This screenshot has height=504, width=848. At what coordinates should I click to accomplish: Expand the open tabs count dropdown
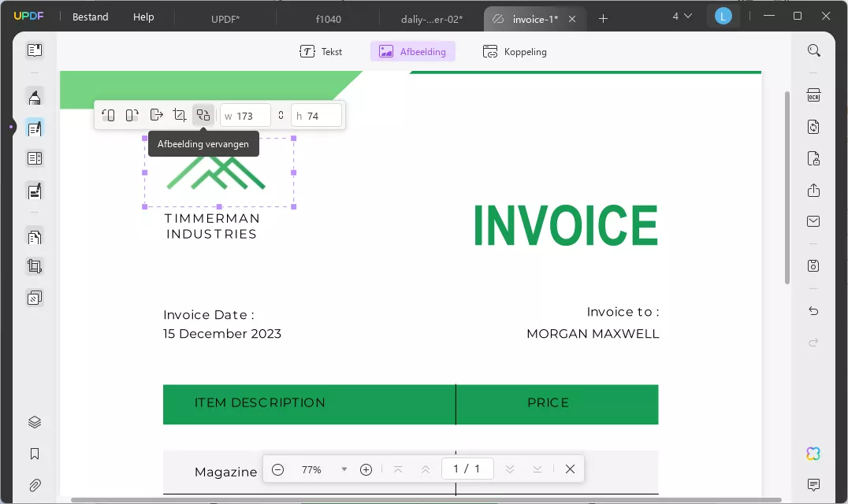coord(682,17)
